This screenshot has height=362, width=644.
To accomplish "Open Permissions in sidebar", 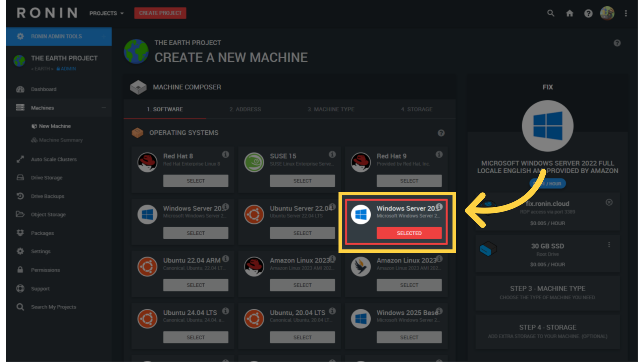I will tap(45, 270).
